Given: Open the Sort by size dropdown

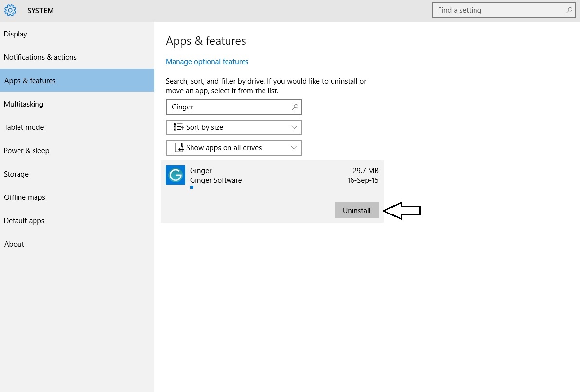Looking at the screenshot, I should [234, 127].
